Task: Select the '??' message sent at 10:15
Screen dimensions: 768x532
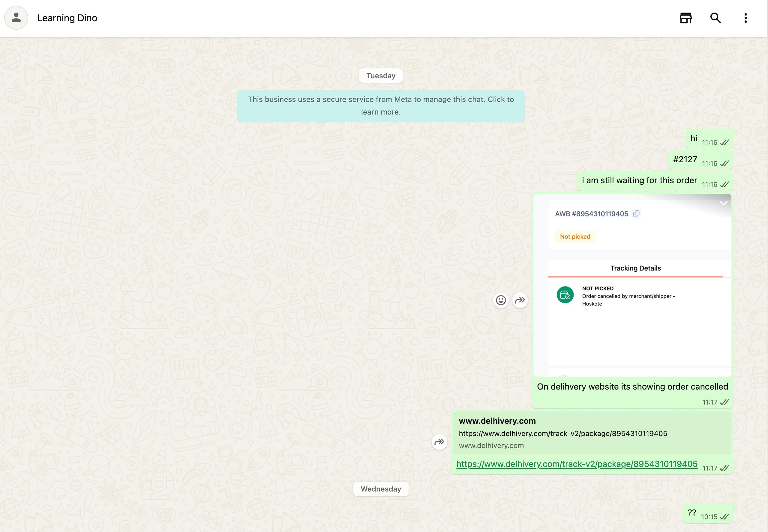Action: (708, 513)
